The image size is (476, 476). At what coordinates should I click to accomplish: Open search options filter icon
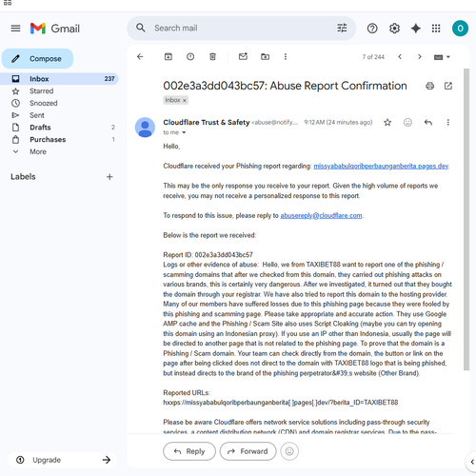pos(342,29)
